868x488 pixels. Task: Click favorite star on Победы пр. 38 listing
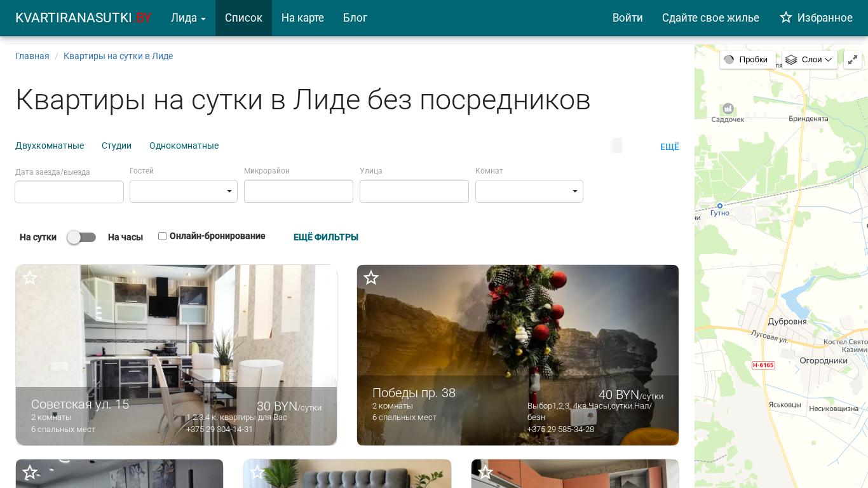[x=371, y=278]
